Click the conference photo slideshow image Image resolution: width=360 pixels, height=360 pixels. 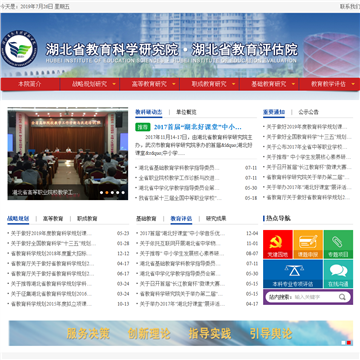point(68,153)
